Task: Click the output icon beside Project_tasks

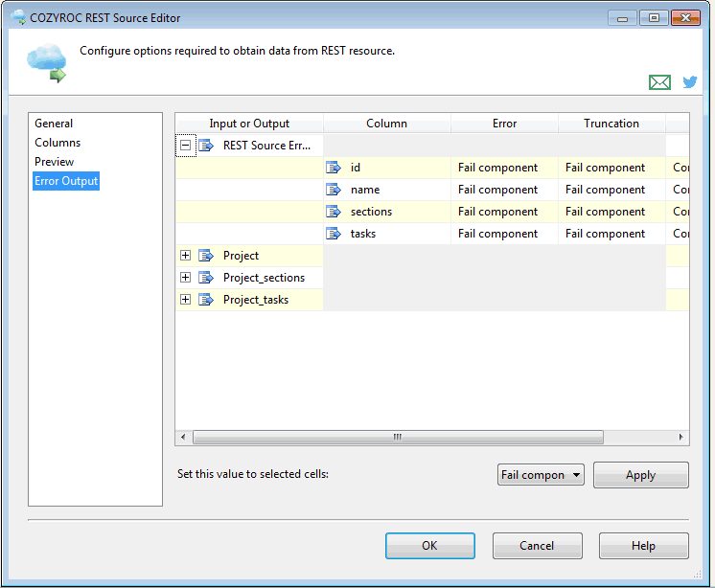Action: point(206,300)
